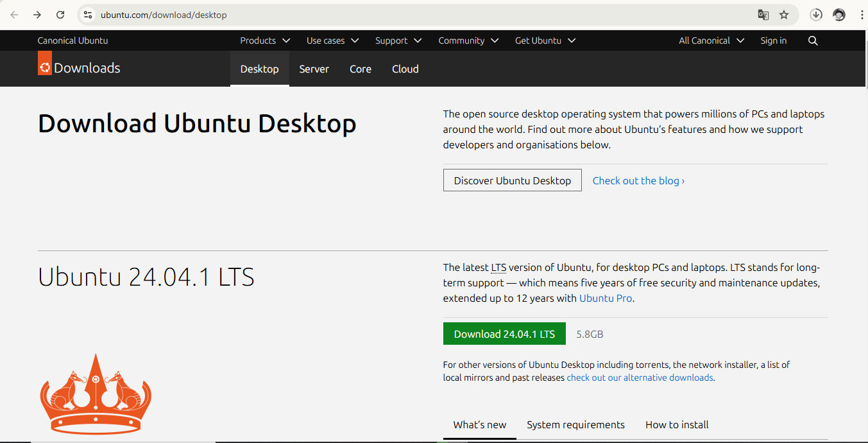This screenshot has width=868, height=443.
Task: Select the Community menu
Action: [x=468, y=40]
